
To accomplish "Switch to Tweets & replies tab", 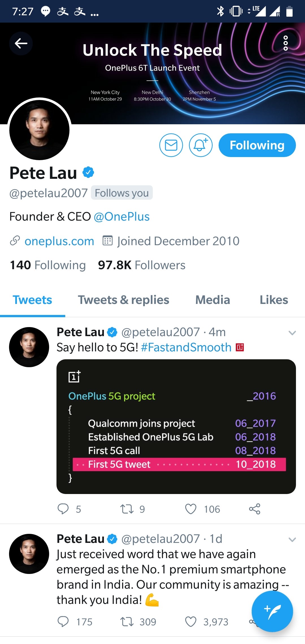I will click(x=123, y=300).
